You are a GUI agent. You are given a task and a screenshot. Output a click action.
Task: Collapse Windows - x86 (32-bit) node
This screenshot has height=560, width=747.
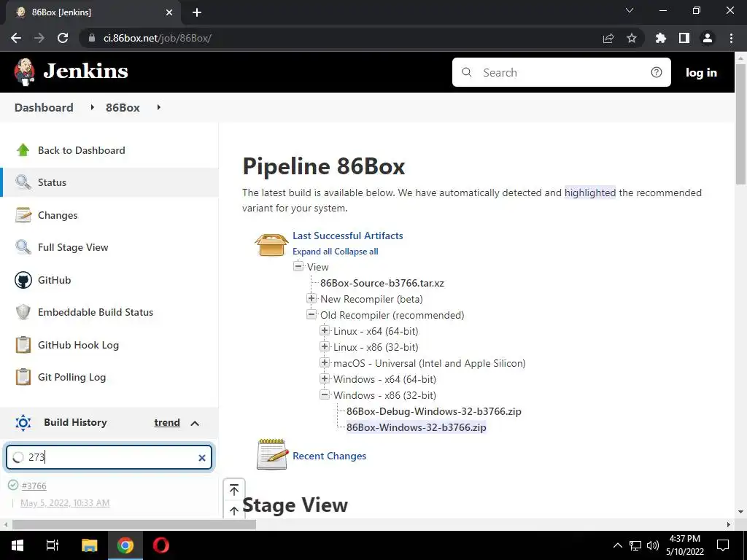(325, 394)
